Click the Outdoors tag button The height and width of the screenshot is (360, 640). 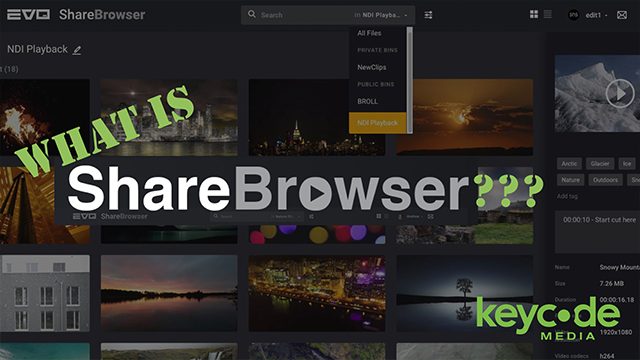[606, 180]
